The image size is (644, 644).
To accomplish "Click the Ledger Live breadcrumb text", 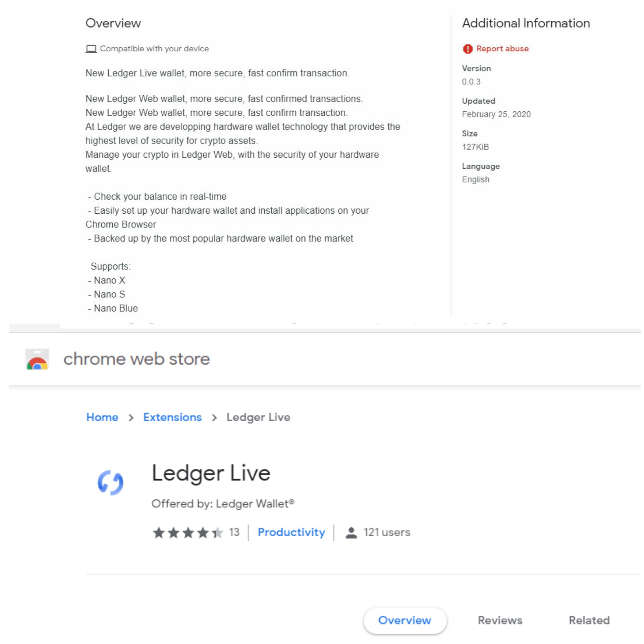I will pos(258,417).
